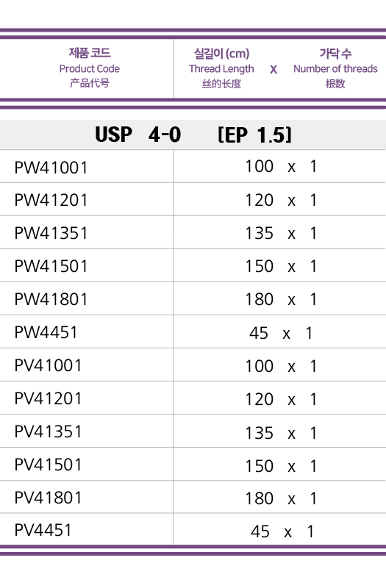Click product code PV4451
This screenshot has height=588, width=386.
point(43,530)
